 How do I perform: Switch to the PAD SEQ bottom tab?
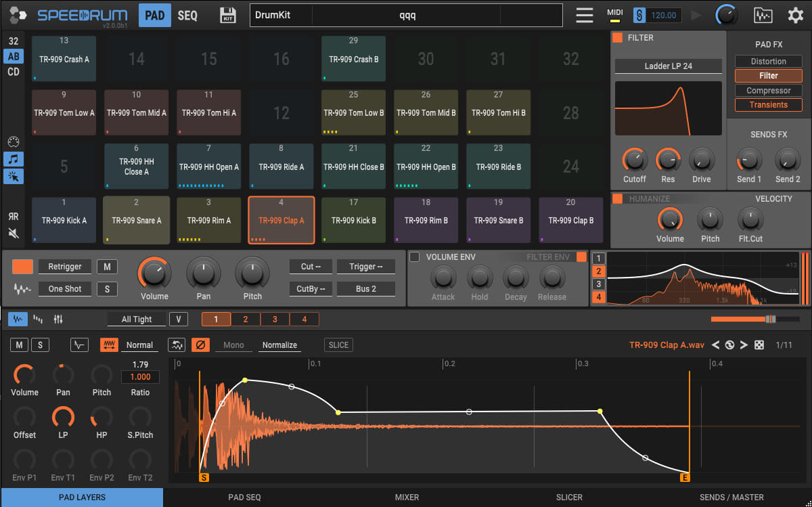point(244,498)
